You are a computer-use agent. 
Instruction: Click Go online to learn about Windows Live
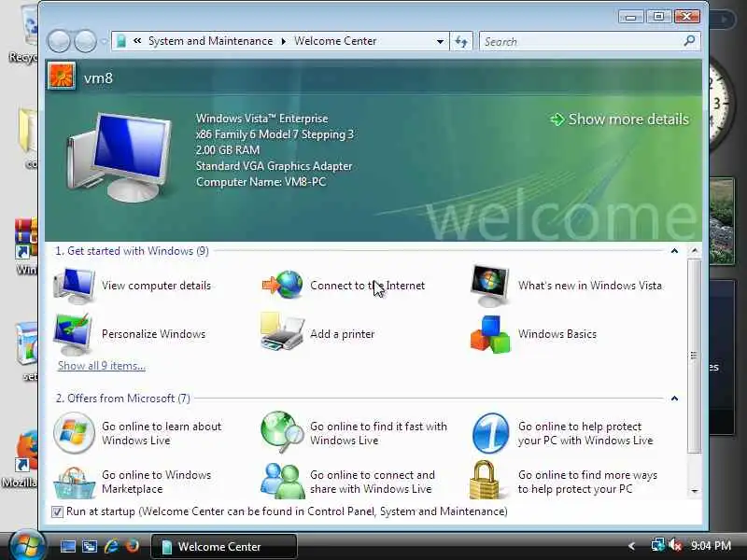click(x=162, y=433)
